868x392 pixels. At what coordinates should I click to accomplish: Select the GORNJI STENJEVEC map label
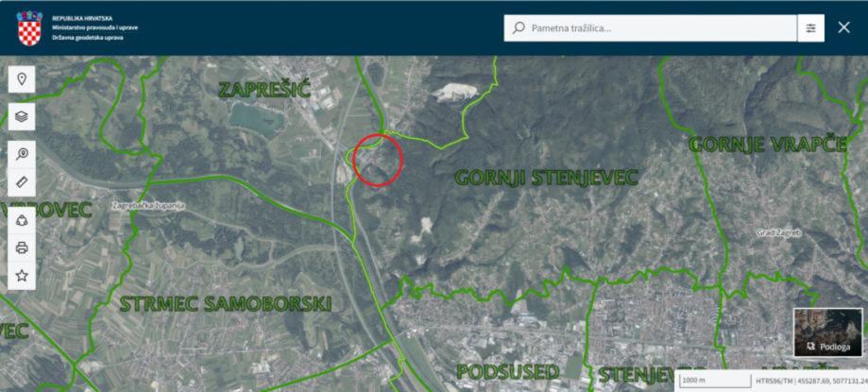pos(546,178)
